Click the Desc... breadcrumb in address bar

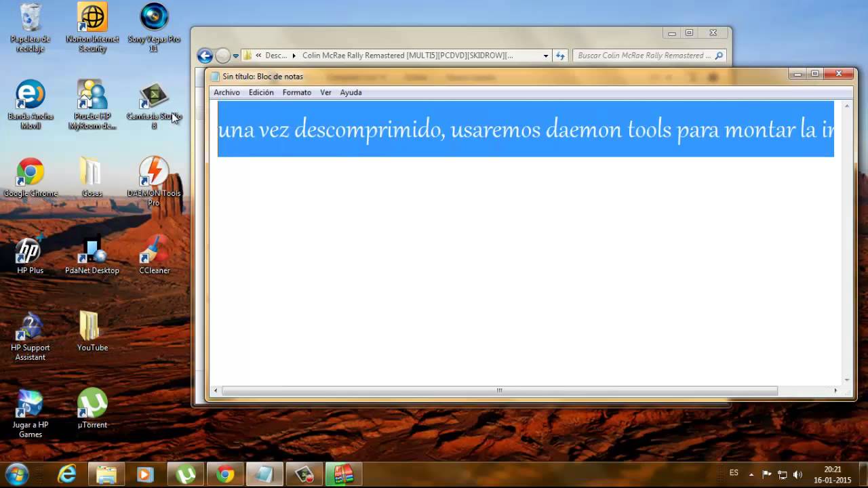click(x=276, y=56)
